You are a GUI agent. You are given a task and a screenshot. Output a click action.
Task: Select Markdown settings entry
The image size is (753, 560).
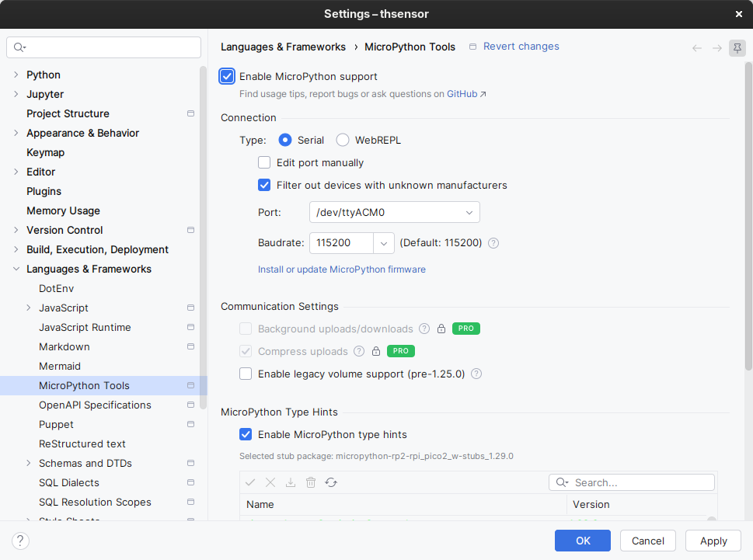coord(64,347)
